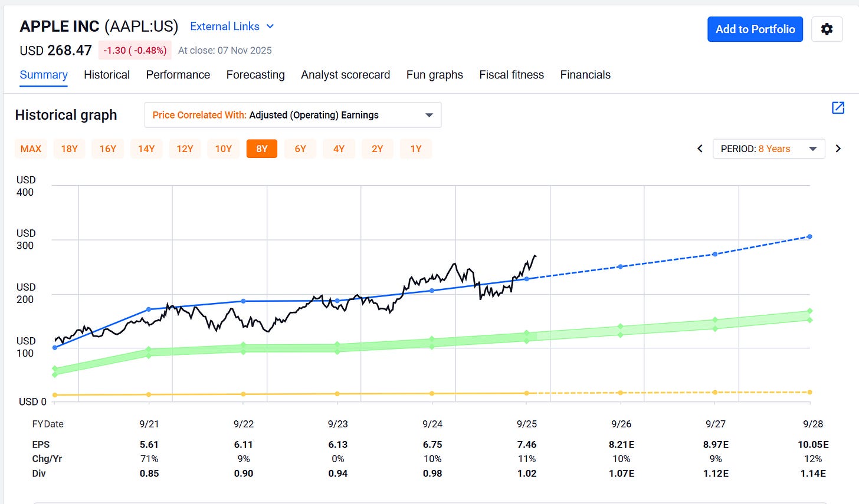Open the Performance tab
The width and height of the screenshot is (859, 504).
point(178,75)
